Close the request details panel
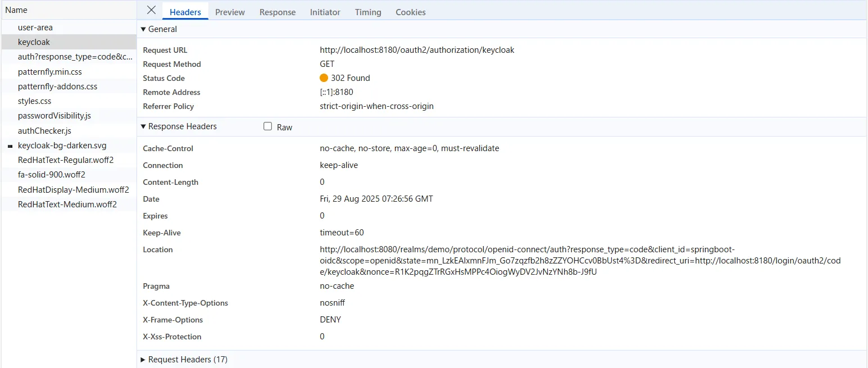The height and width of the screenshot is (368, 868). point(151,11)
